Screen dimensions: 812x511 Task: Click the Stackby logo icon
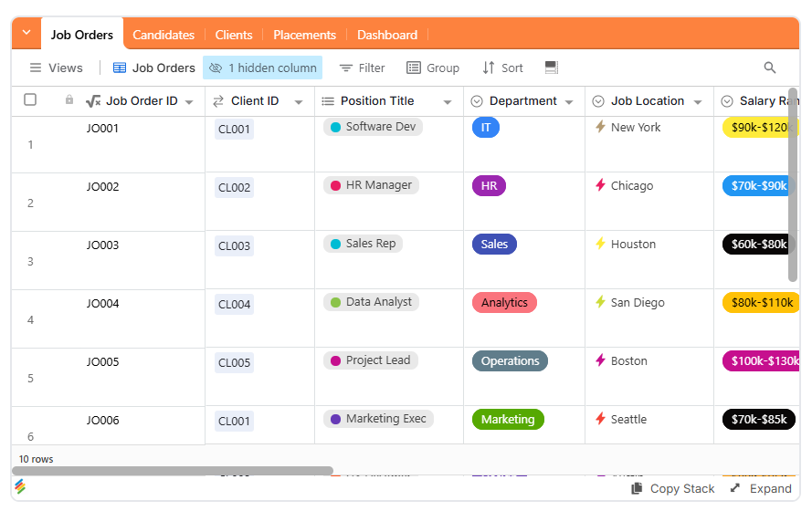click(x=20, y=486)
